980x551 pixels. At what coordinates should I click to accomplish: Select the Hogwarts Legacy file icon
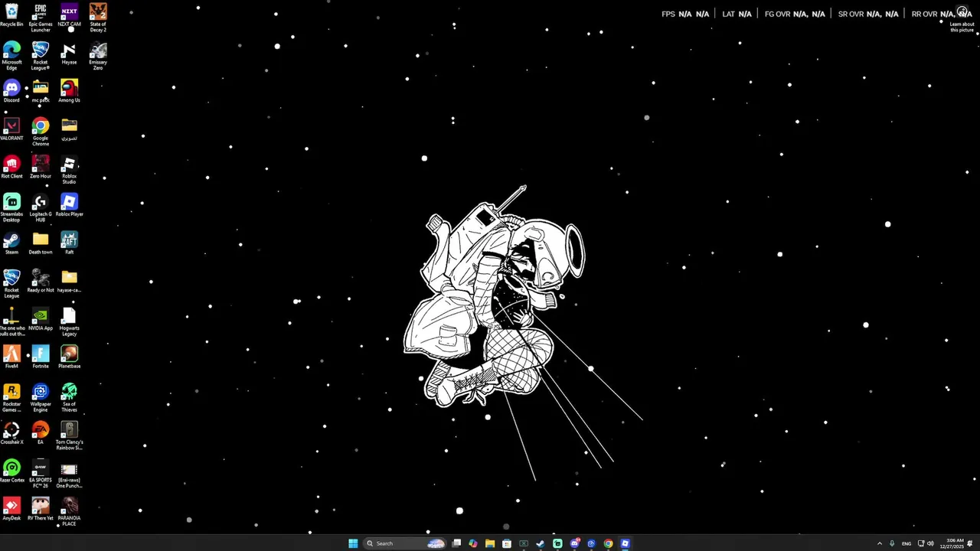pyautogui.click(x=69, y=321)
